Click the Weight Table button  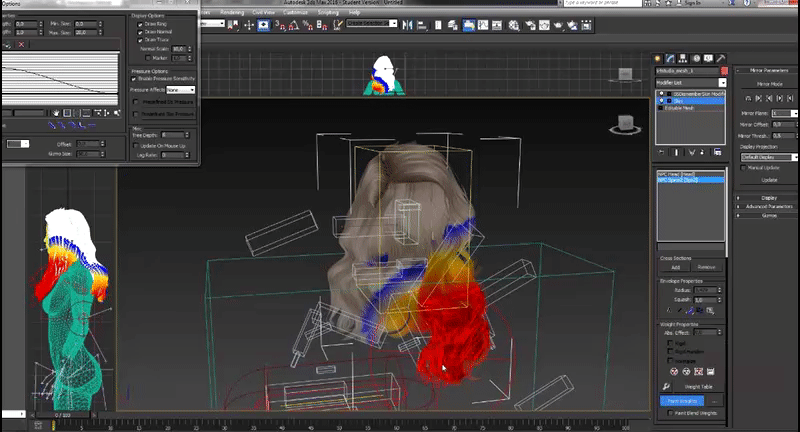pyautogui.click(x=698, y=387)
